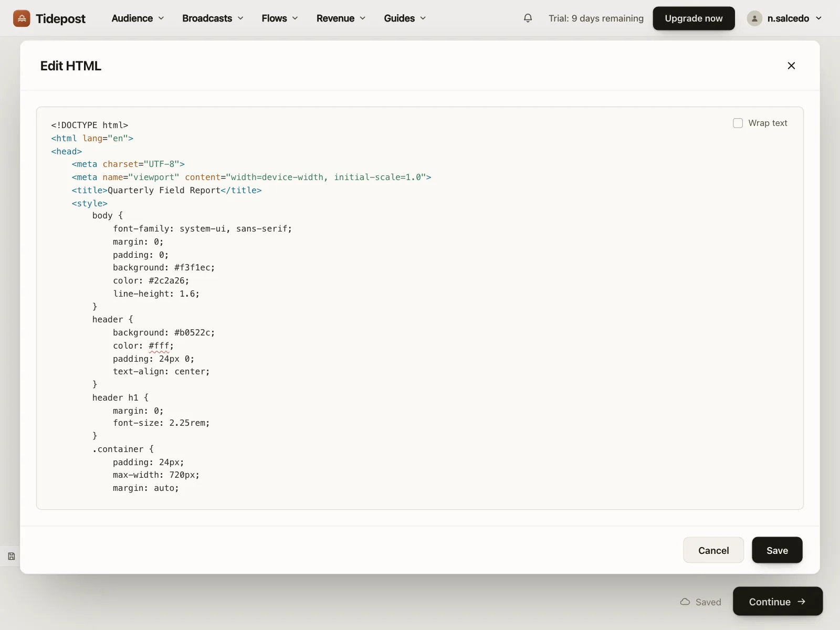Viewport: 840px width, 630px height.
Task: Expand the Guides menu
Action: coord(405,18)
